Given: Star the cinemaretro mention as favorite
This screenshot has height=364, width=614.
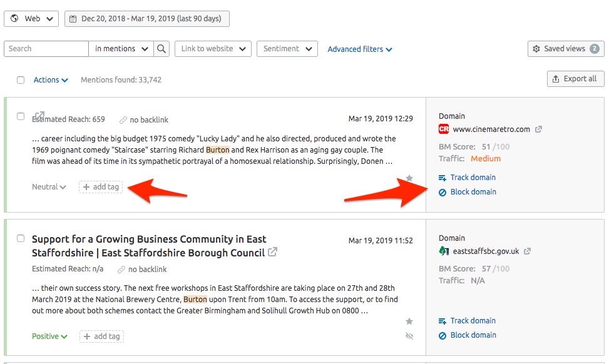Looking at the screenshot, I should click(409, 178).
